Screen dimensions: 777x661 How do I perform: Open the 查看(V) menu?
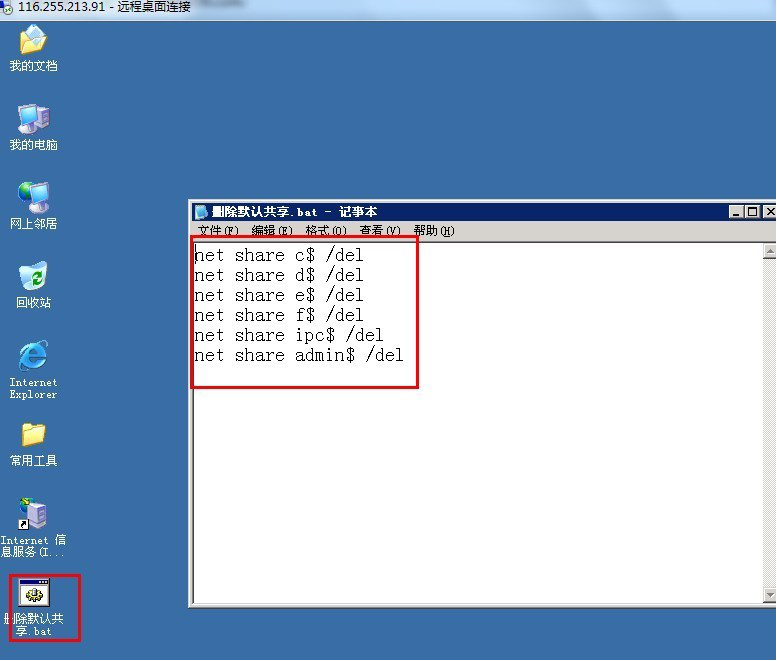pyautogui.click(x=380, y=231)
